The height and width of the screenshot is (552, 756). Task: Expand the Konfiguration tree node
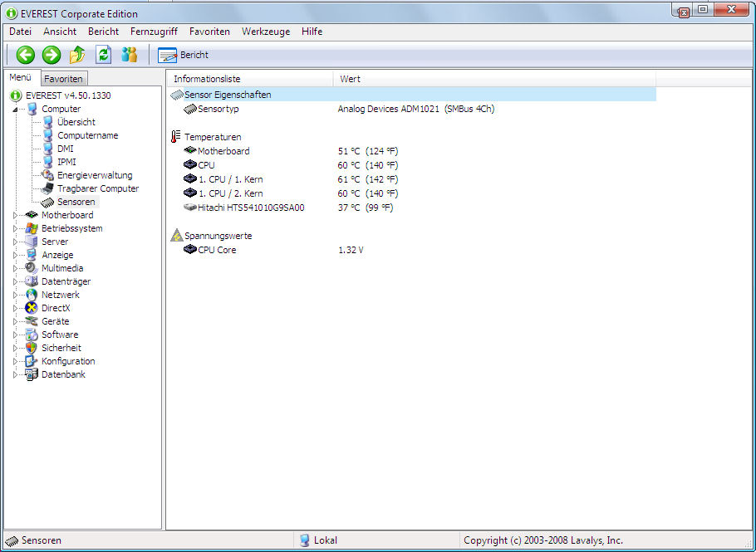click(15, 361)
